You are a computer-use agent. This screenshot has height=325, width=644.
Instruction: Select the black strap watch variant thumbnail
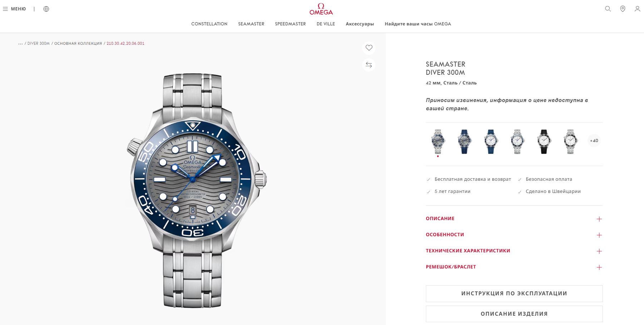(x=544, y=142)
